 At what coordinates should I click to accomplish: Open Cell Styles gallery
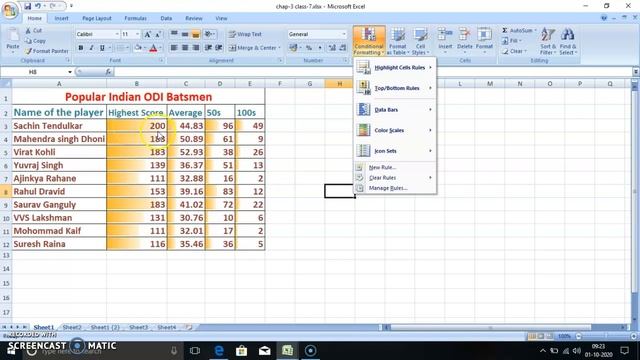click(x=420, y=41)
